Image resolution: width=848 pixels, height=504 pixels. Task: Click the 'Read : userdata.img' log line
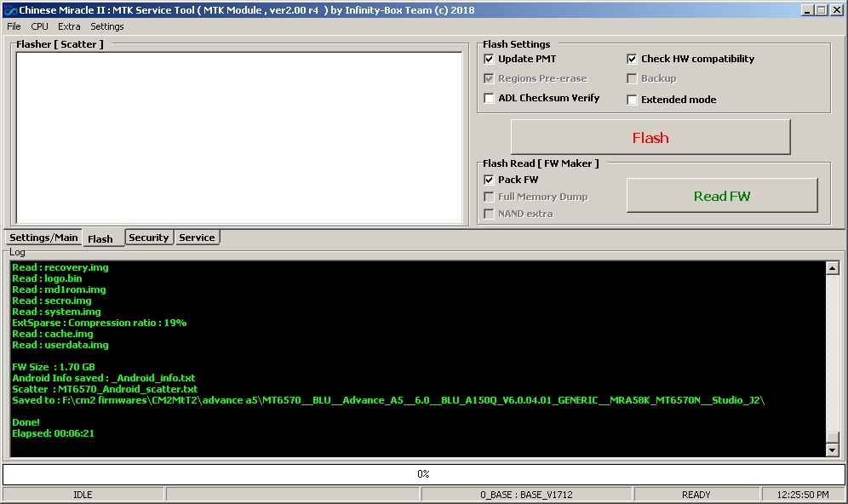[x=60, y=345]
